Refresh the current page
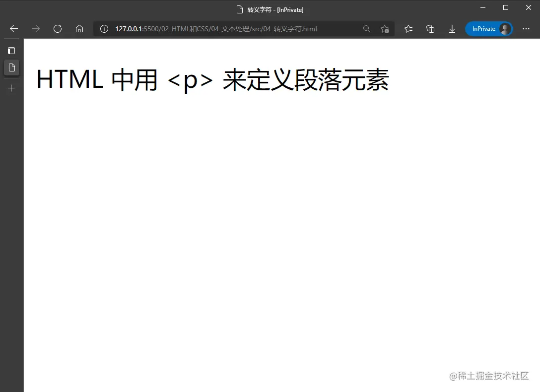The image size is (540, 392). pyautogui.click(x=58, y=29)
